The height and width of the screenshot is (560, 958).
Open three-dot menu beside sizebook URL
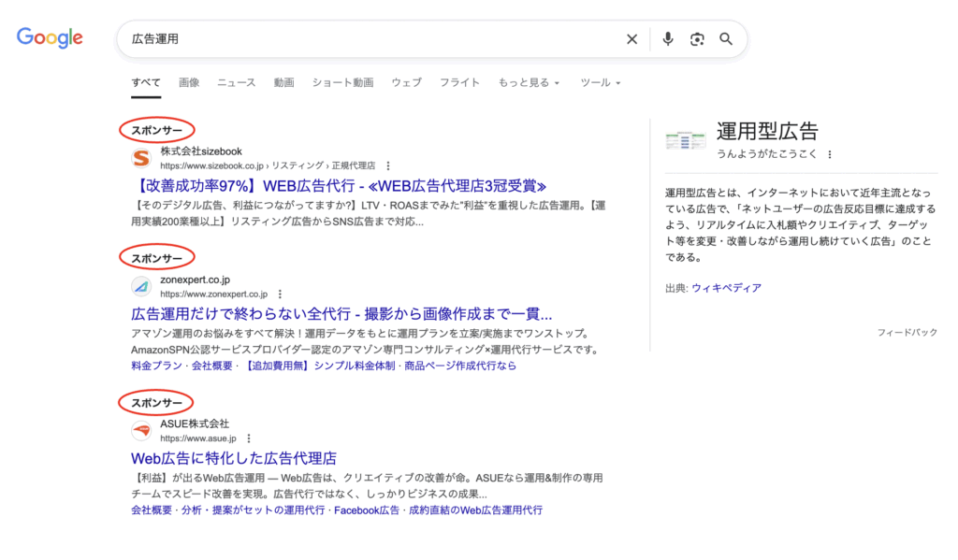click(x=388, y=165)
